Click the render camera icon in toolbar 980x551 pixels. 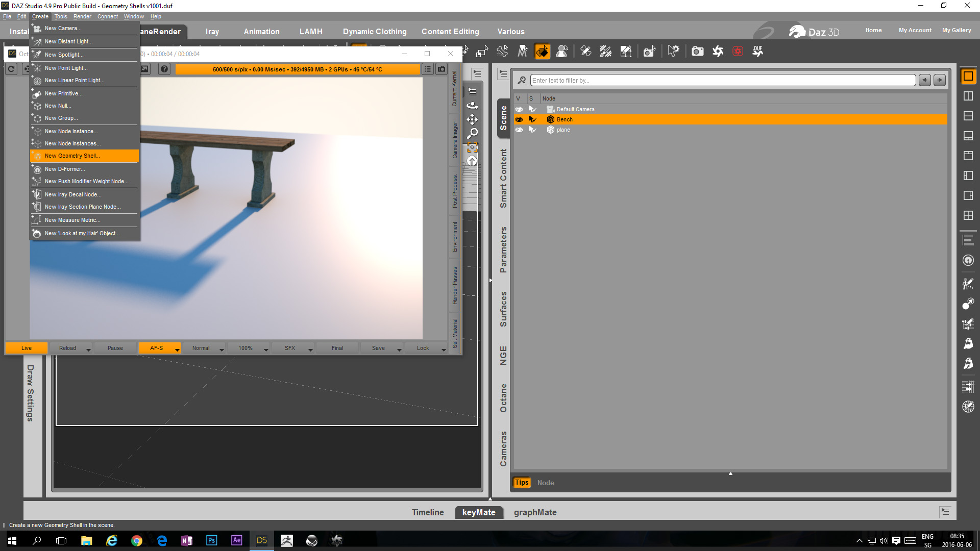pyautogui.click(x=697, y=52)
